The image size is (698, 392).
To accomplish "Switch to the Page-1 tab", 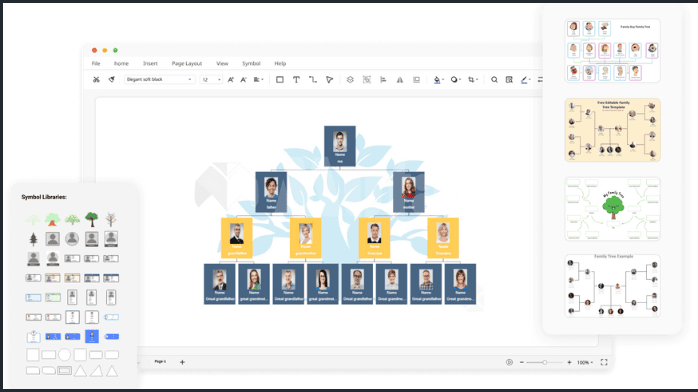I will click(x=160, y=362).
